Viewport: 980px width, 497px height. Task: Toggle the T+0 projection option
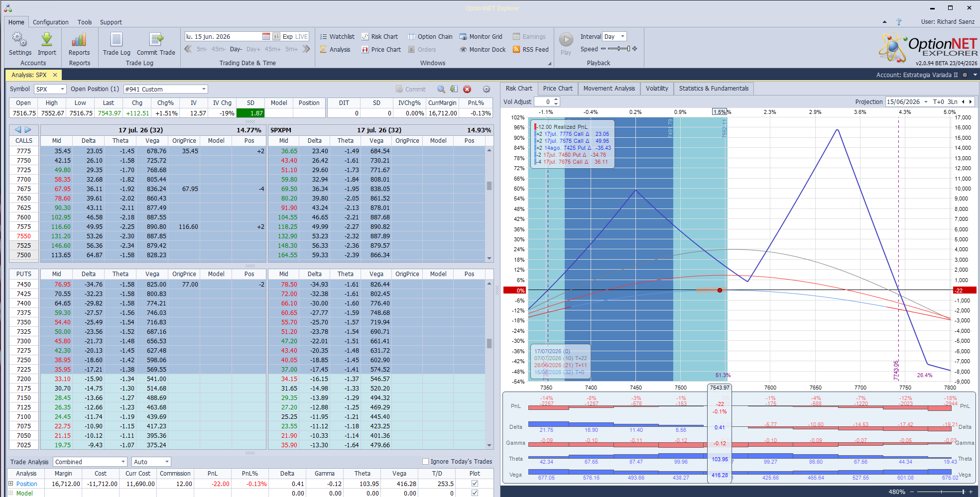[x=938, y=101]
